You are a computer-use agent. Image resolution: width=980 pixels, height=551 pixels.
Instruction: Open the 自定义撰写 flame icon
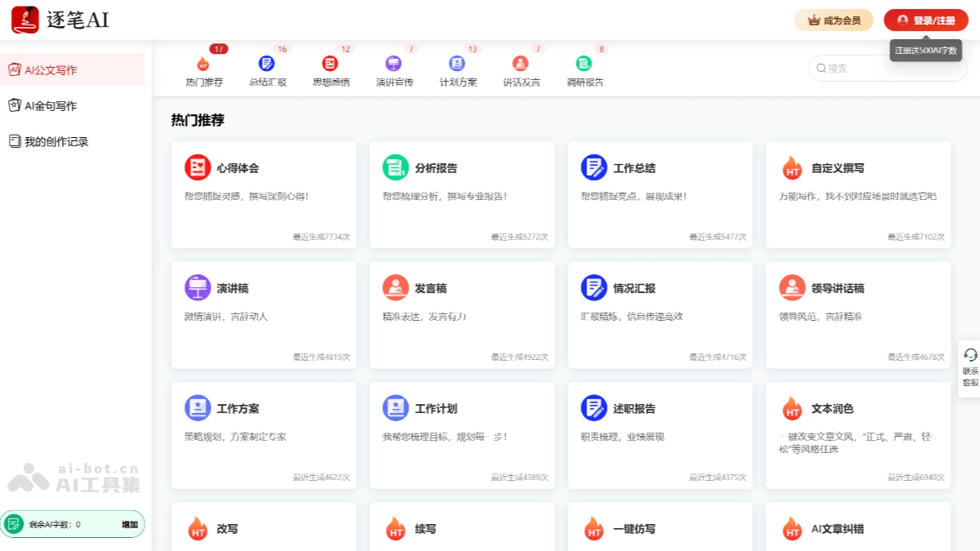click(791, 168)
